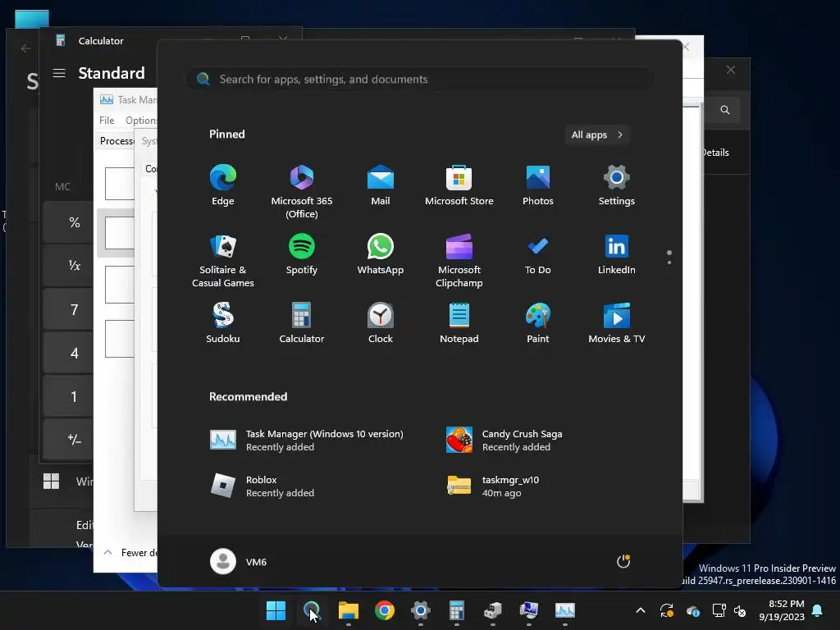Open the To Do app
The height and width of the screenshot is (630, 840).
point(538,254)
